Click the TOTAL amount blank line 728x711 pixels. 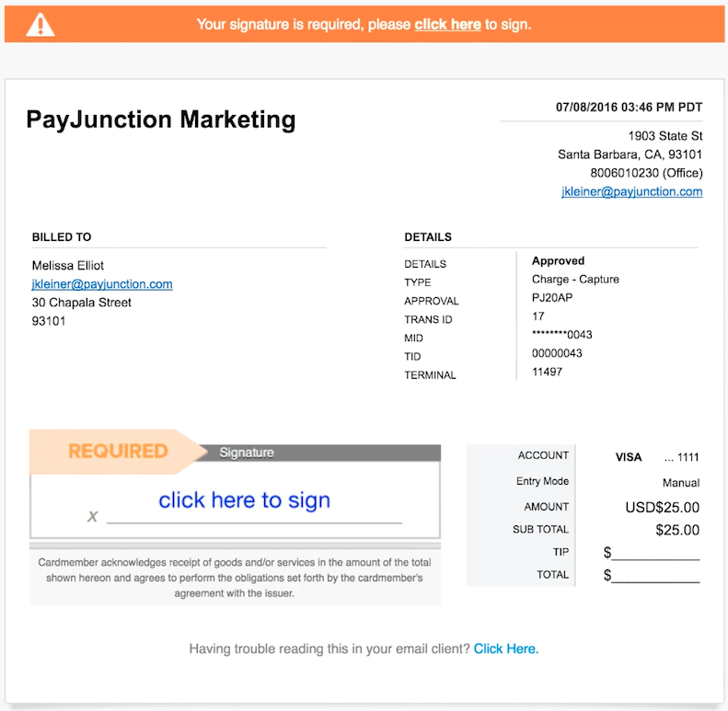(655, 576)
